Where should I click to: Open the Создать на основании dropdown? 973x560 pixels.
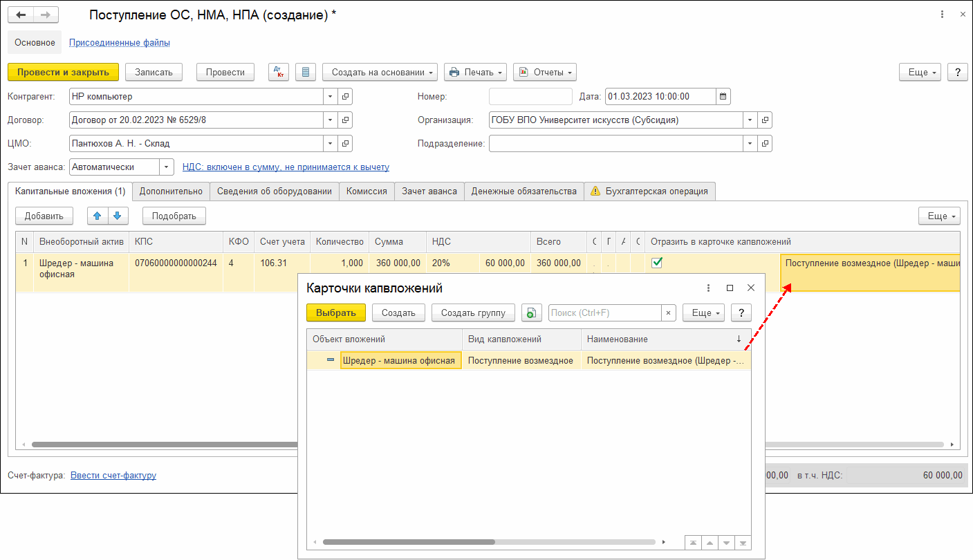[380, 72]
